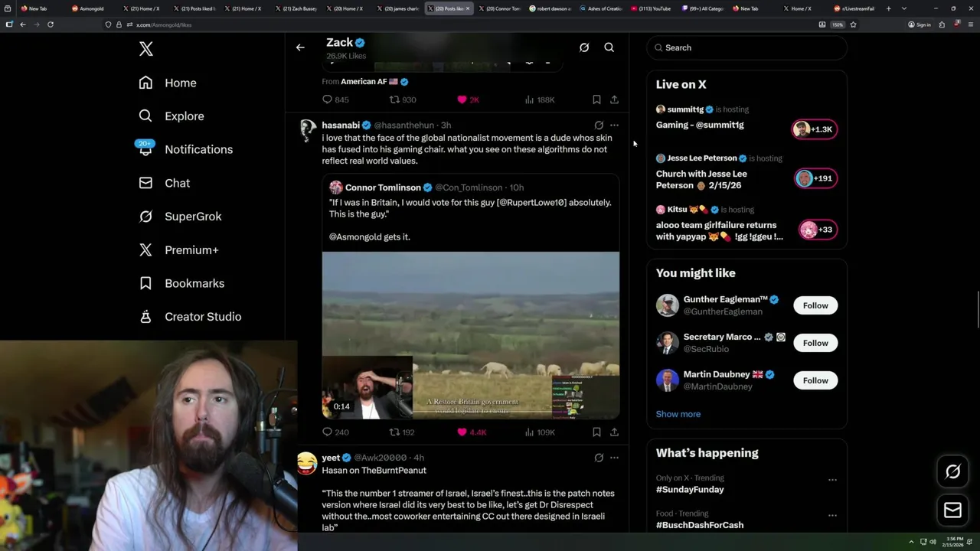
Task: Click the browser Sign in button
Action: [919, 24]
